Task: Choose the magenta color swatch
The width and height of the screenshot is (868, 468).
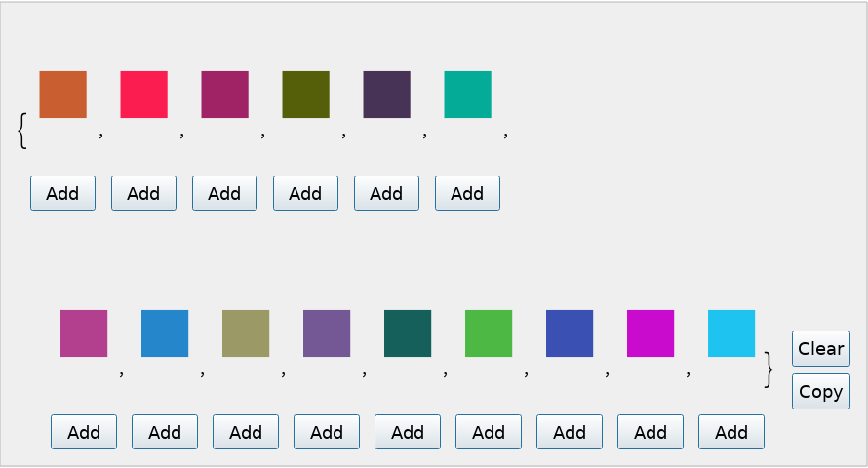Action: tap(651, 333)
